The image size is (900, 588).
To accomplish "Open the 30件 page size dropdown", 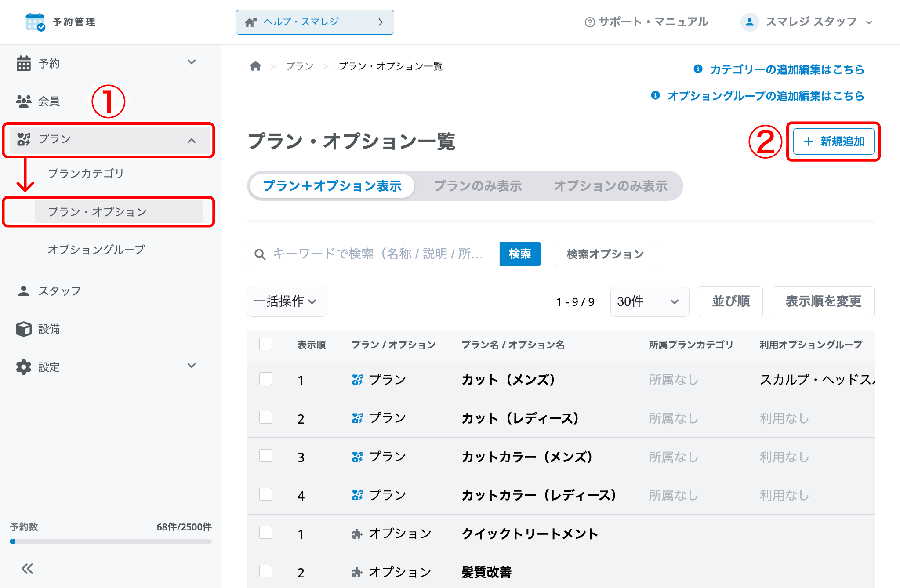I will coord(650,301).
